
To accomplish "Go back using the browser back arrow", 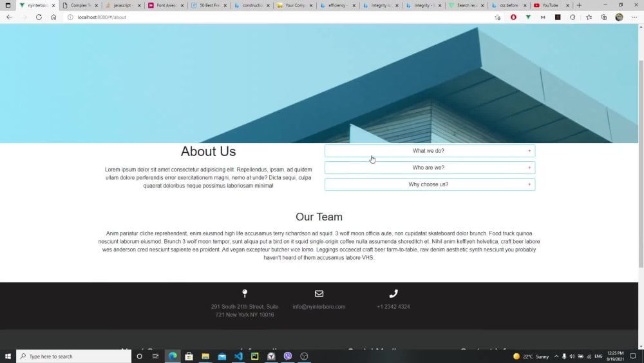I will (x=9, y=17).
